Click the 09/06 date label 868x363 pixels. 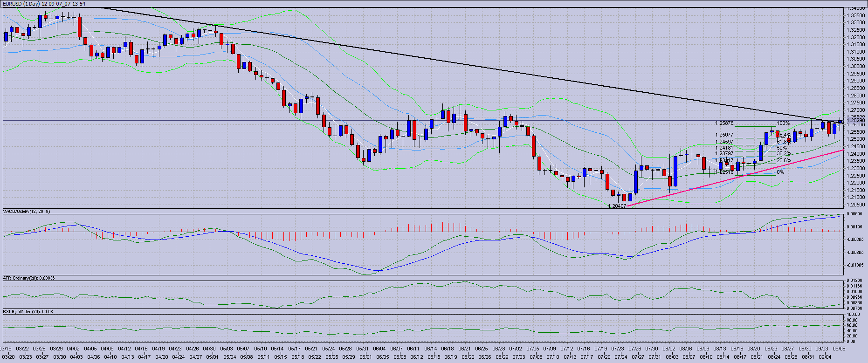coord(839,349)
